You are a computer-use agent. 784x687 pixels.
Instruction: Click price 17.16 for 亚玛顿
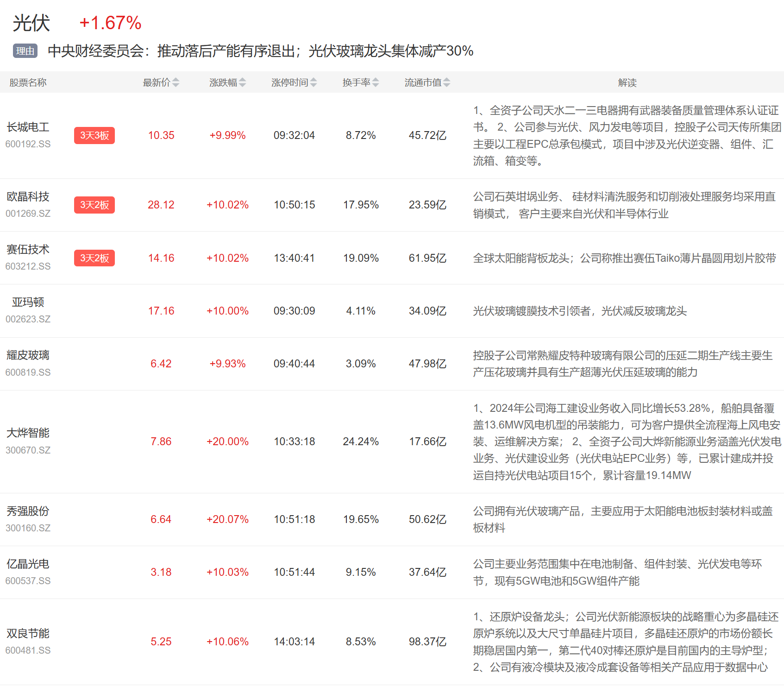pyautogui.click(x=161, y=311)
